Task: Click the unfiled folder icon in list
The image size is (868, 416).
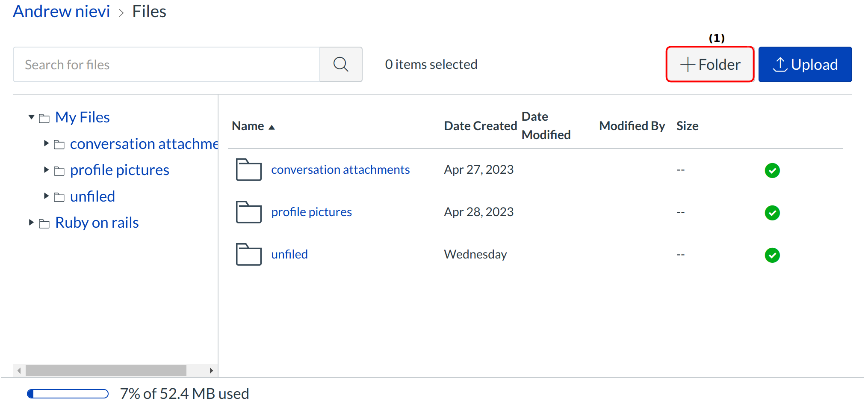Action: (248, 255)
